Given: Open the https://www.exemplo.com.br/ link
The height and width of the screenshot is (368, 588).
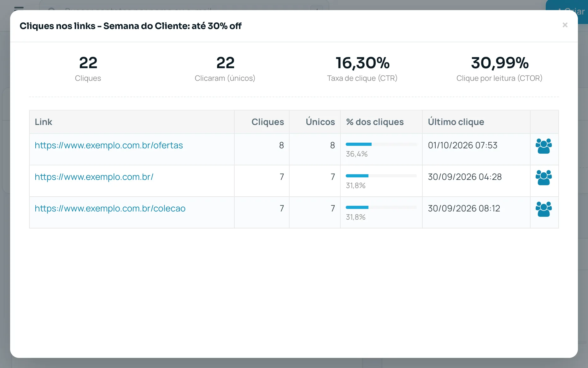Looking at the screenshot, I should tap(94, 177).
